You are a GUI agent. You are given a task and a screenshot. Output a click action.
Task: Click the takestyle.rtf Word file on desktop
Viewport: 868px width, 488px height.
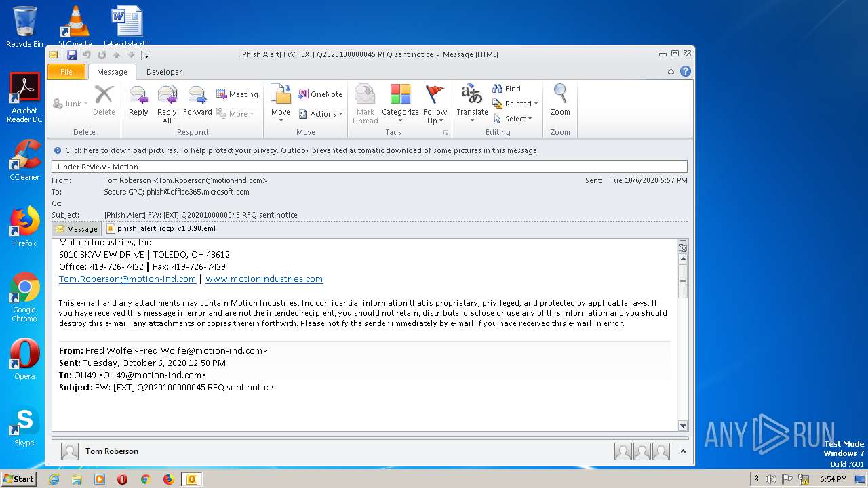(128, 26)
